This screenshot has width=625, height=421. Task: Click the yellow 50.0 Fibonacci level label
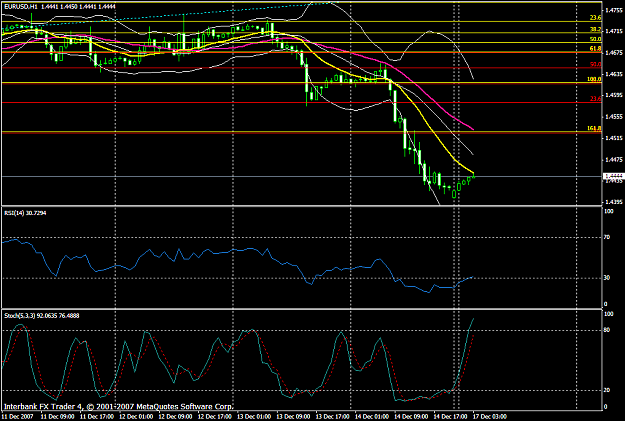(596, 39)
